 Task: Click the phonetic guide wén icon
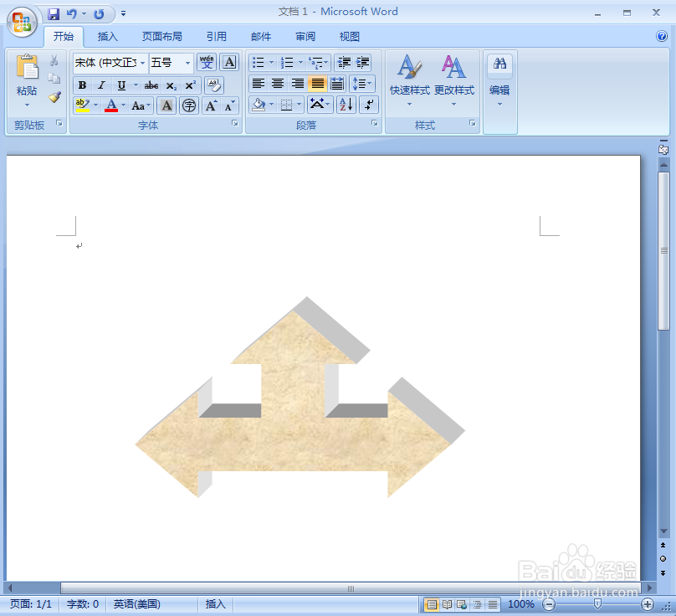(207, 62)
